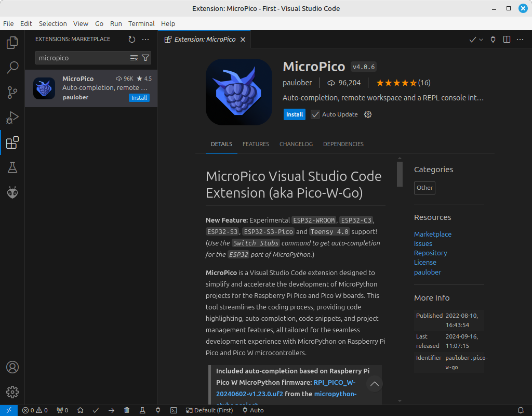This screenshot has width=532, height=416.
Task: Show errors and warnings from status bar
Action: click(35, 410)
